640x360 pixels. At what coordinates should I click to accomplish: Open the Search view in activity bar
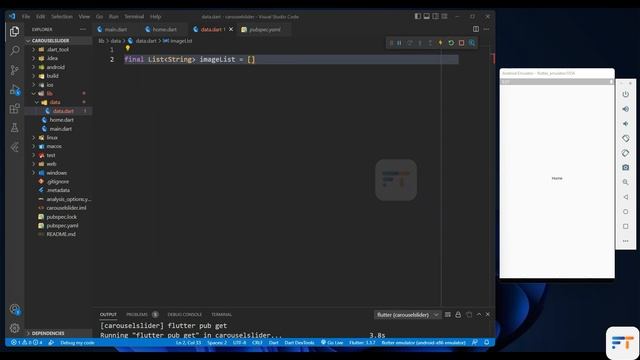tap(14, 51)
